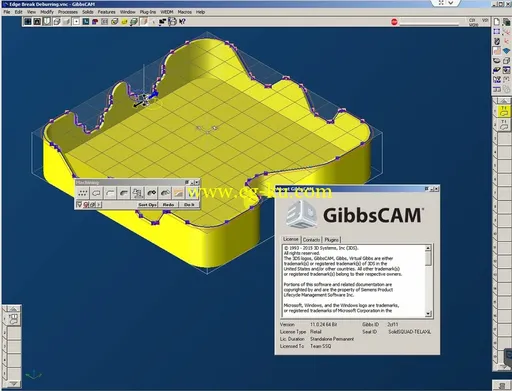Select the sixth Machining palette tool-move icon
The width and height of the screenshot is (512, 391).
pos(151,193)
